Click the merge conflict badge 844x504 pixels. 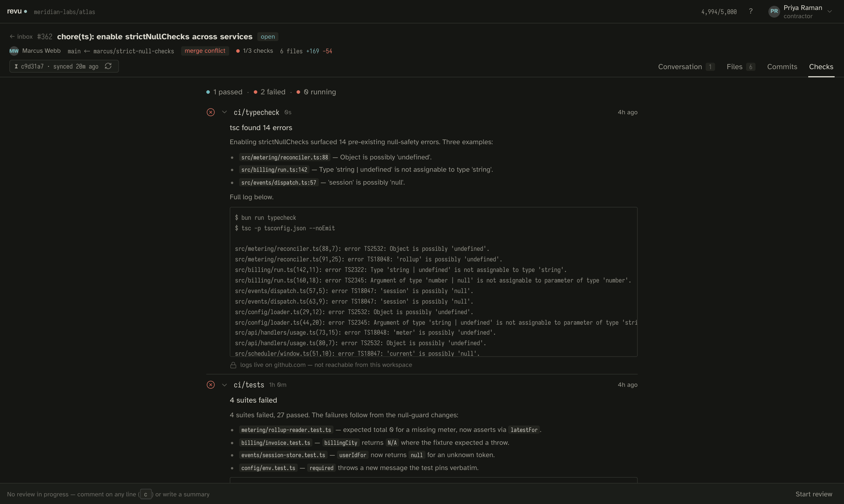click(205, 51)
